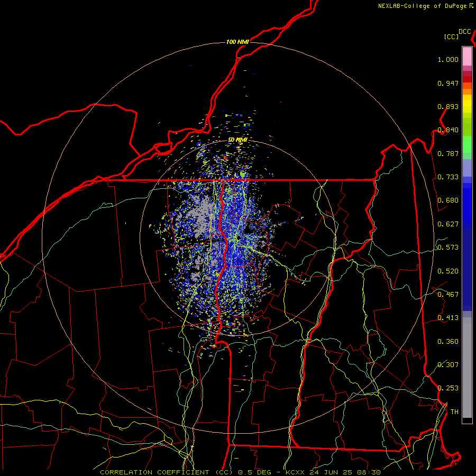Click the 100 NMI range ring label

[x=237, y=42]
